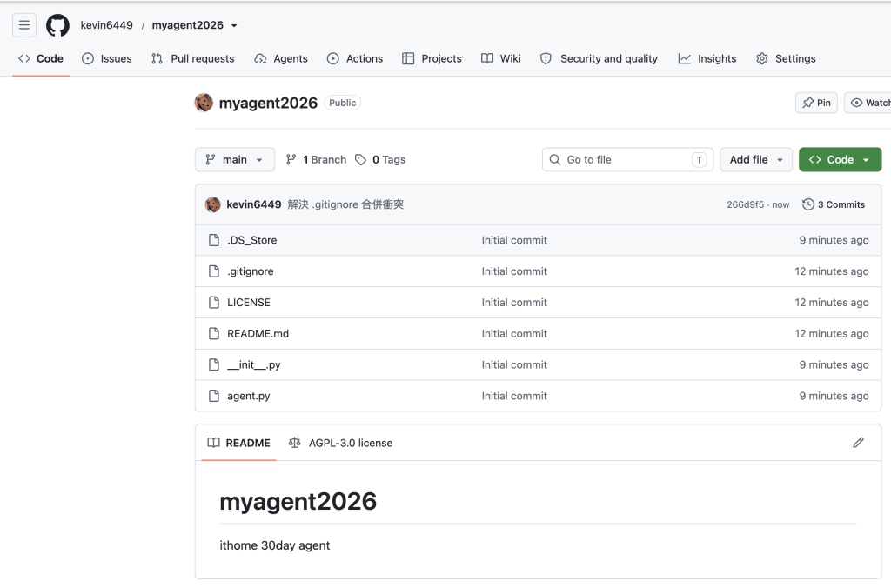
Task: Open the green Code dropdown button
Action: tap(840, 160)
